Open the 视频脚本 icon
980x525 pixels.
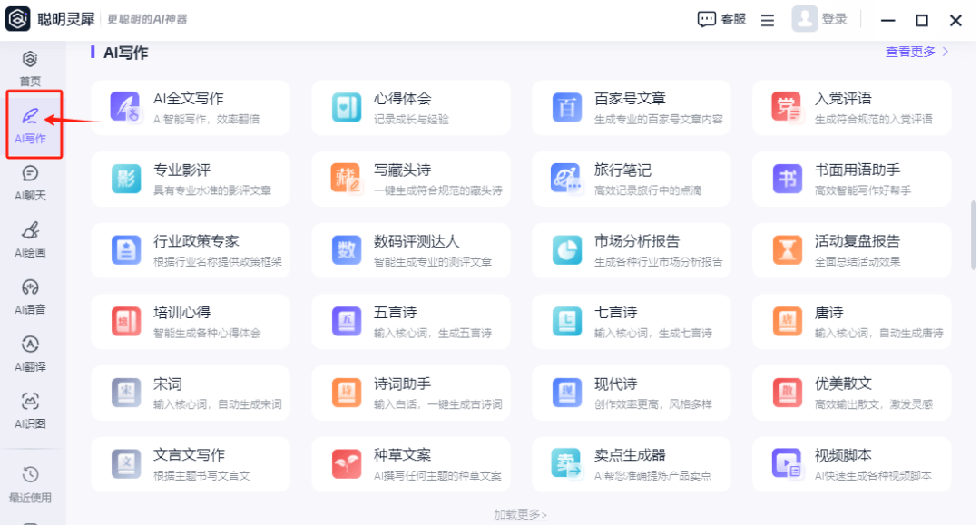(787, 463)
